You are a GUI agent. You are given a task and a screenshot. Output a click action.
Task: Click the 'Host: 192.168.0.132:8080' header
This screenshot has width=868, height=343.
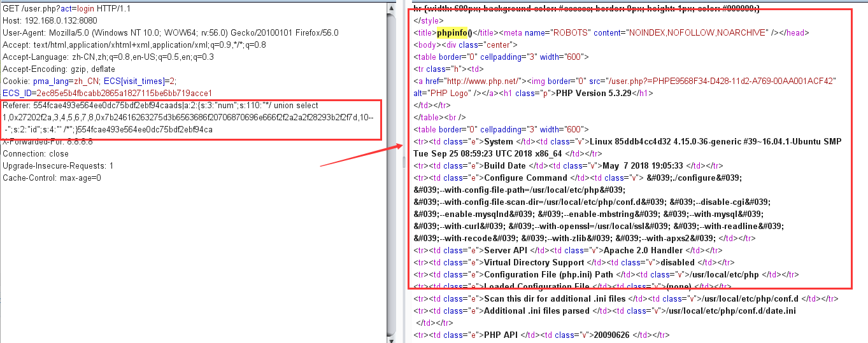tap(50, 21)
